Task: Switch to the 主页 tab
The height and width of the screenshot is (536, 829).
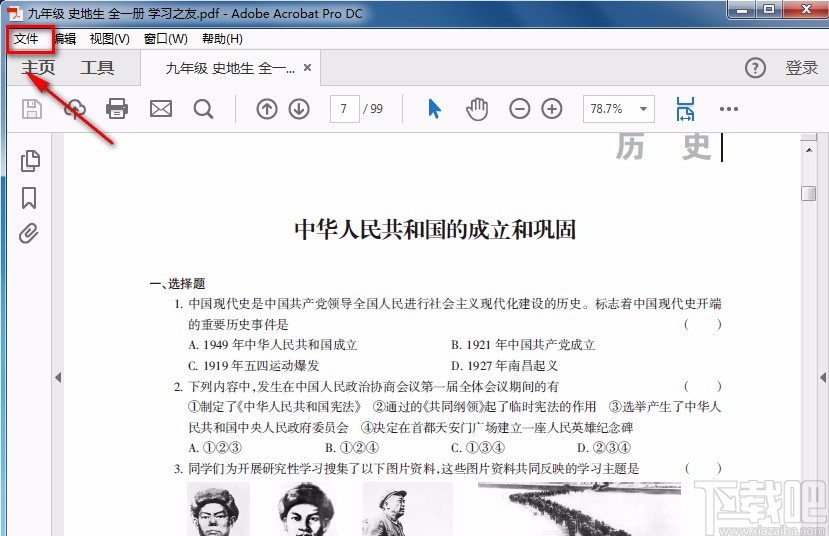Action: (x=38, y=68)
